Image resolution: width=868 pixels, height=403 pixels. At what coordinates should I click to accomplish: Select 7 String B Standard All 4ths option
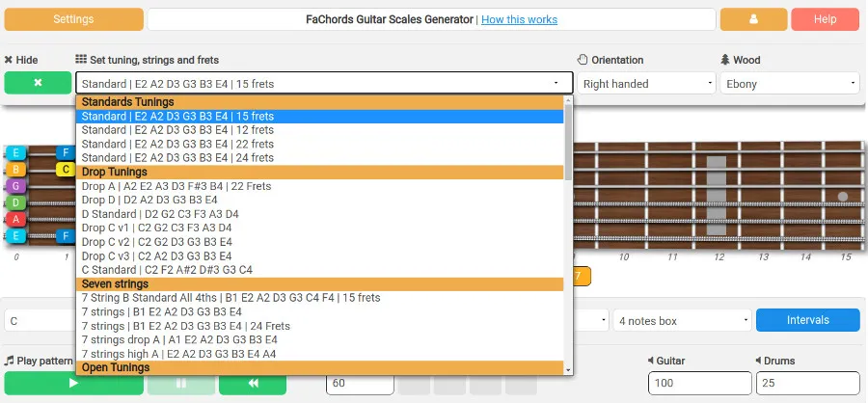tap(320, 298)
